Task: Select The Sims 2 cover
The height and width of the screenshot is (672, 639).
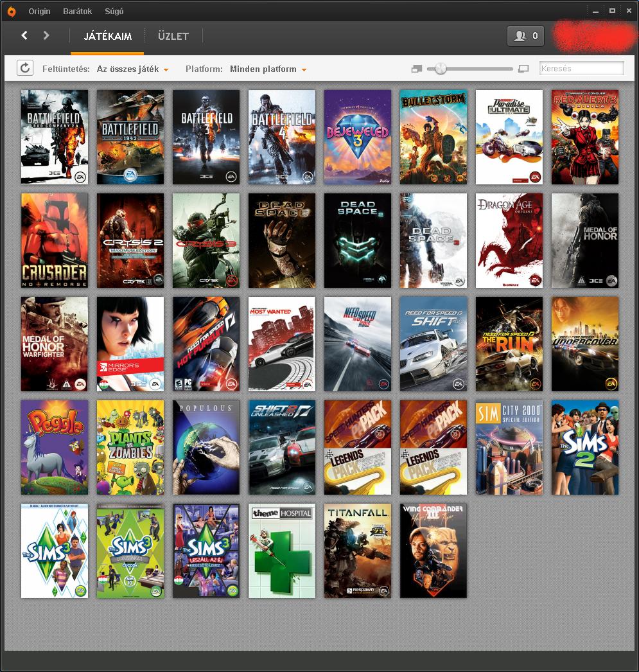Action: (585, 447)
